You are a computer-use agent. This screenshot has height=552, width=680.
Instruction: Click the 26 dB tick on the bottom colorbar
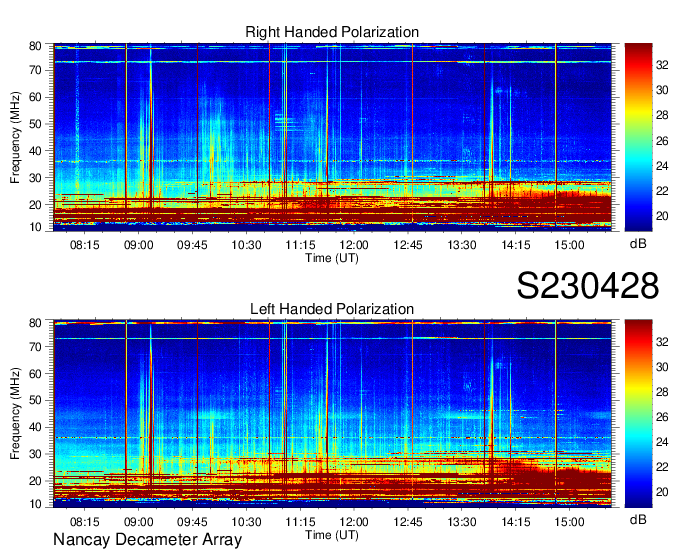coord(662,417)
